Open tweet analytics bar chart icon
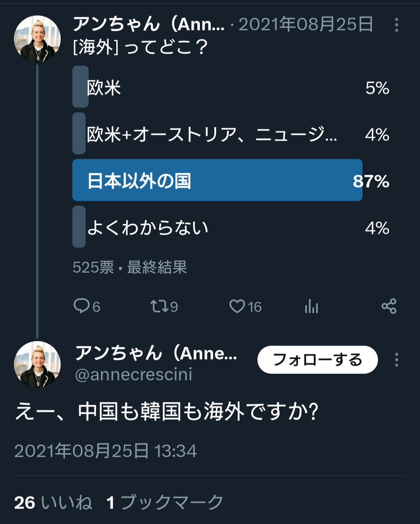This screenshot has height=524, width=420. click(x=311, y=306)
